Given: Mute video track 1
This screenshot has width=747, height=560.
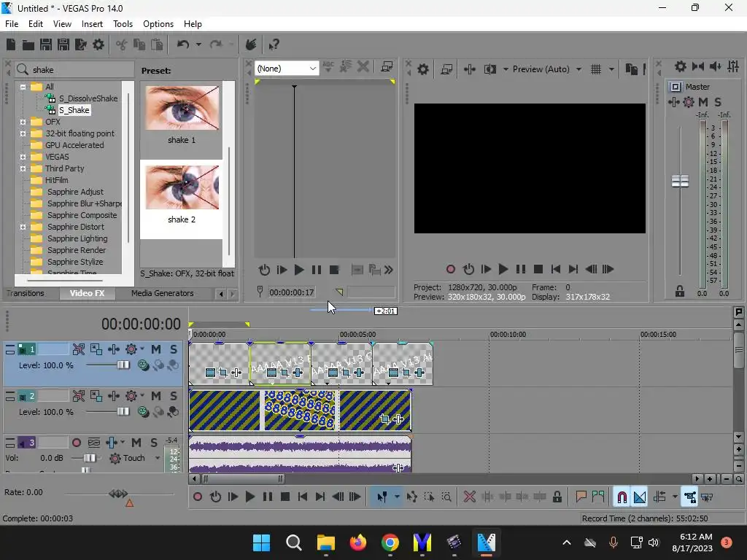Looking at the screenshot, I should click(x=156, y=349).
